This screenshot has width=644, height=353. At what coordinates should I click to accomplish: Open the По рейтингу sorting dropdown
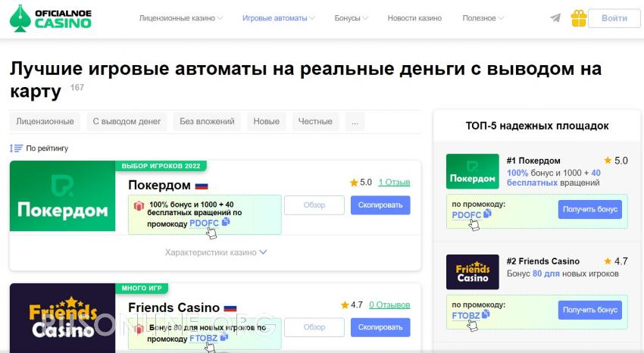point(39,148)
